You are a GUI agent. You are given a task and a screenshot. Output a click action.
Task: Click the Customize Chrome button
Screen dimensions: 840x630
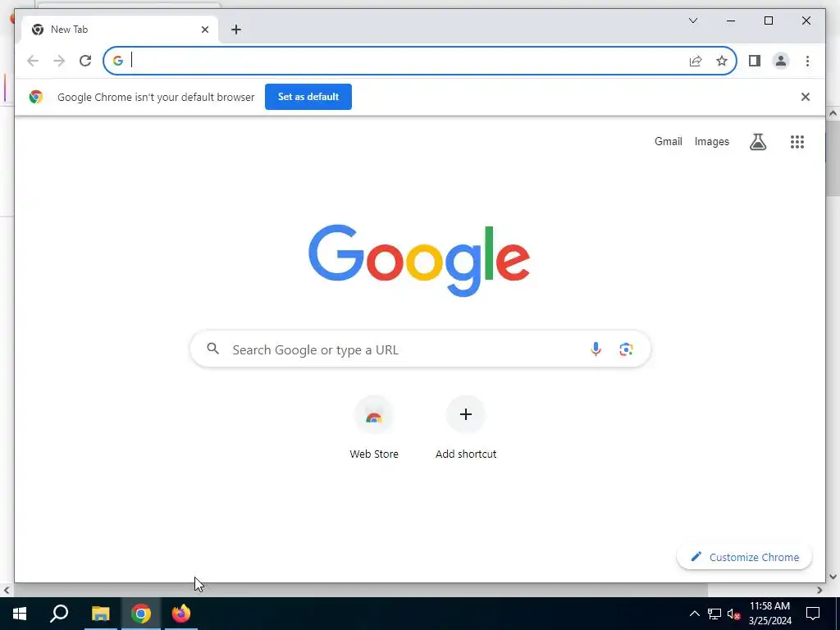click(x=745, y=557)
